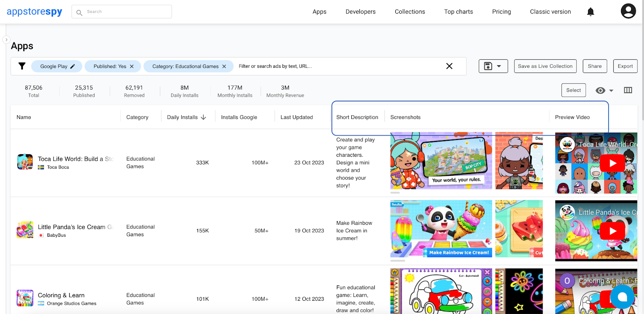644x314 pixels.
Task: Click the appstorespy logo
Action: point(35,12)
